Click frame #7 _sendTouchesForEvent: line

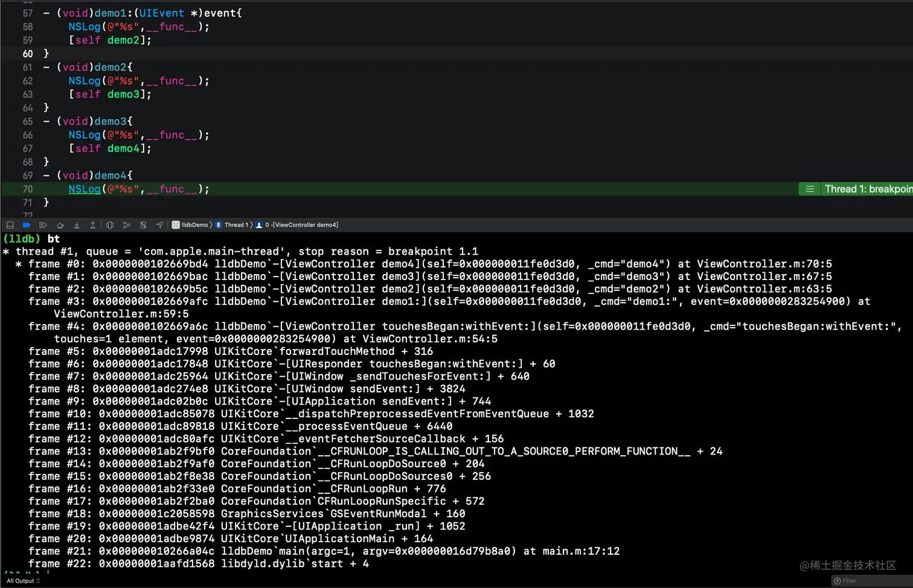click(279, 377)
